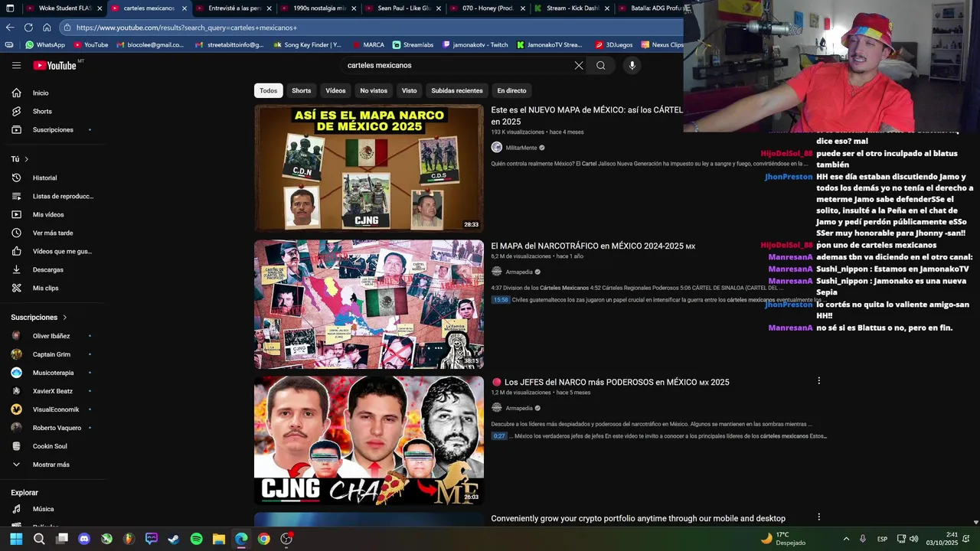Open Oliver Ibáñez subscription channel
Screen dimensions: 980x551
[51, 336]
